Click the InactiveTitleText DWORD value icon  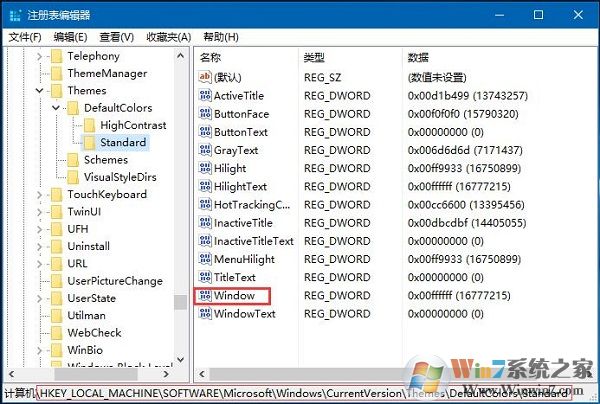pos(205,241)
